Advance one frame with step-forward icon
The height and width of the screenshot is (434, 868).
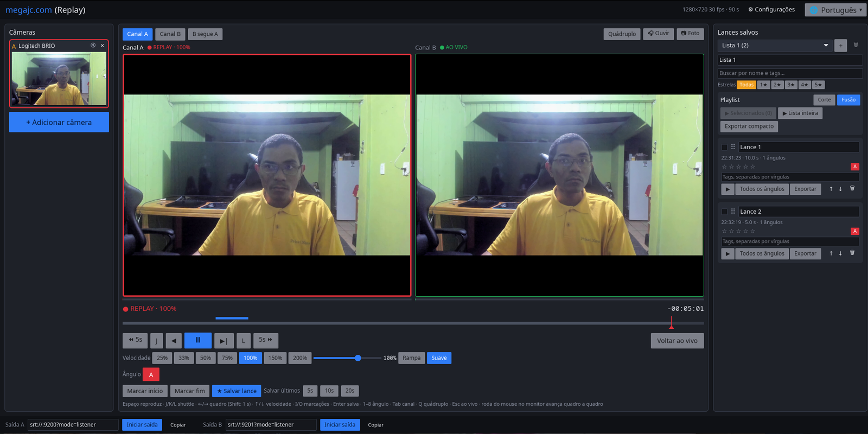click(x=224, y=341)
